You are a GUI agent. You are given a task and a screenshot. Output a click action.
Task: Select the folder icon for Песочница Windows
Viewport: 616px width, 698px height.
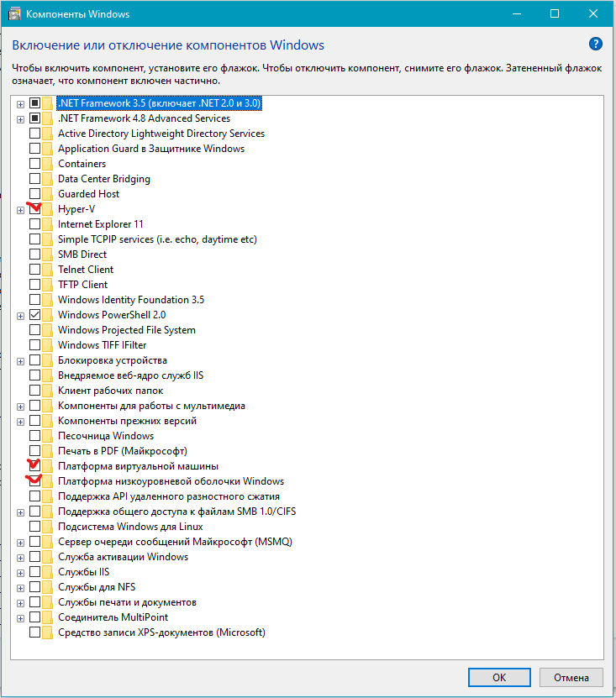coord(48,436)
